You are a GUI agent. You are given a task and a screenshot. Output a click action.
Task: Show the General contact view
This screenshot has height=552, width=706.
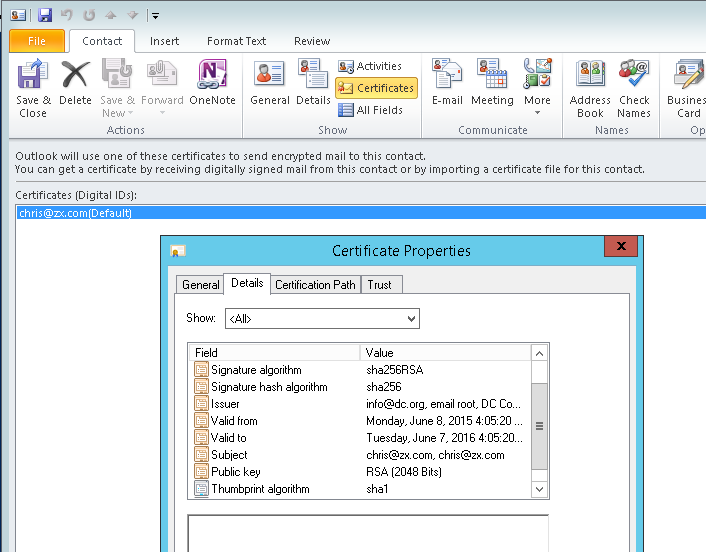pos(270,87)
